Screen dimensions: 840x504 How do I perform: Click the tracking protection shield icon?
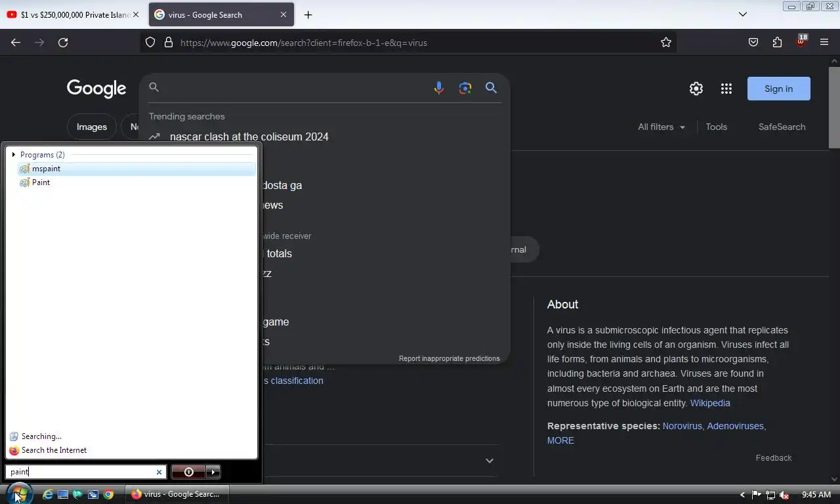(150, 43)
